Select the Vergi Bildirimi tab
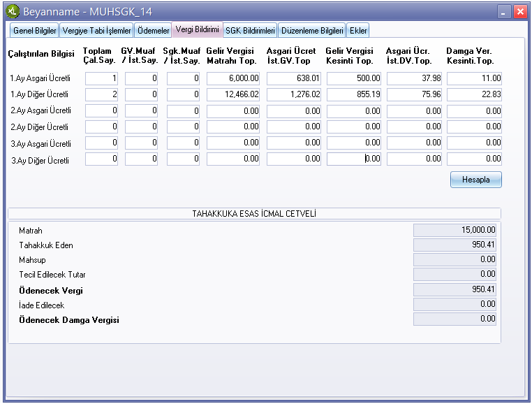 click(x=198, y=29)
